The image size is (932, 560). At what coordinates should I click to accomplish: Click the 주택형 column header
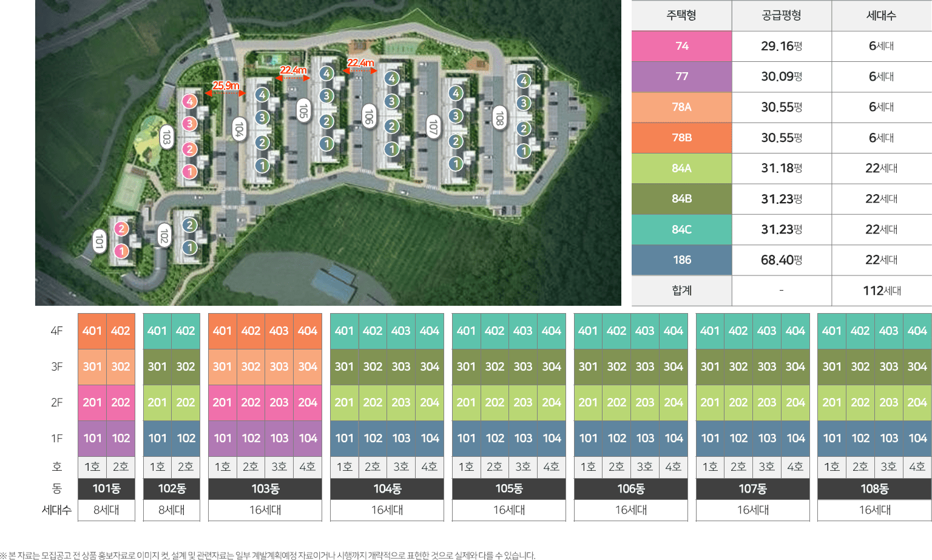click(x=681, y=15)
